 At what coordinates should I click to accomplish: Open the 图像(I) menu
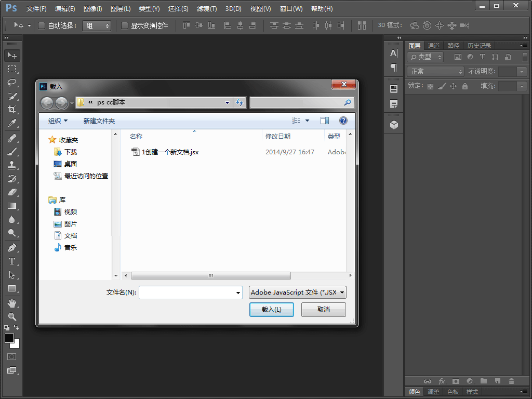pyautogui.click(x=92, y=9)
